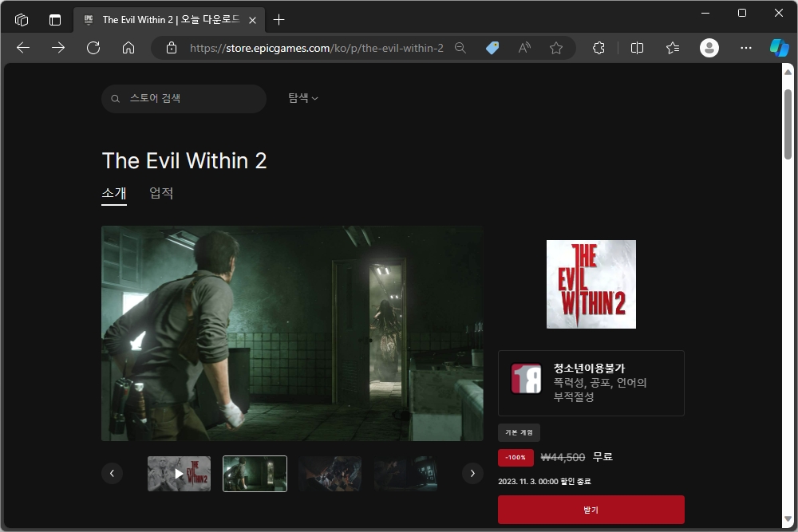Open tab actions menu

(55, 20)
